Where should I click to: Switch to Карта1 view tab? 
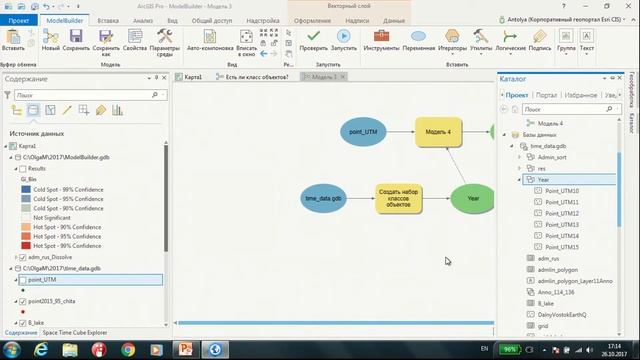coord(189,77)
